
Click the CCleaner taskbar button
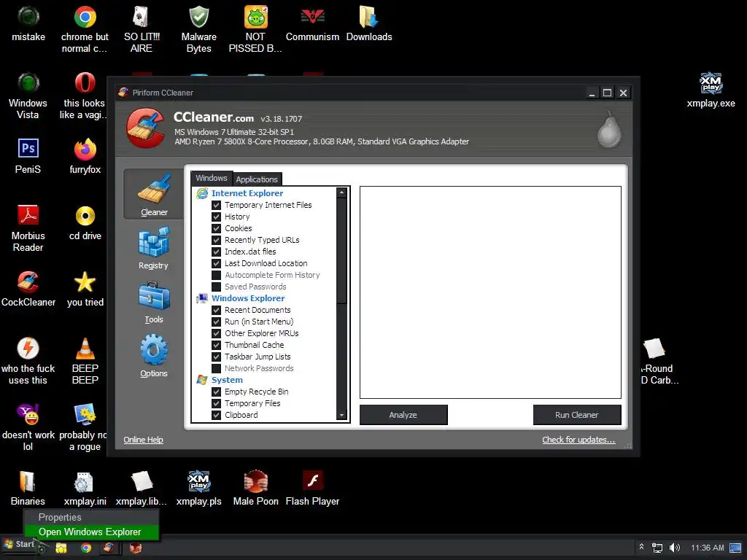point(109,548)
